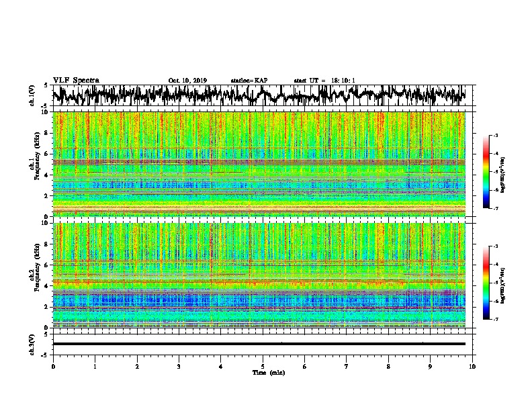Click time axis tick label '3'

pos(179,367)
